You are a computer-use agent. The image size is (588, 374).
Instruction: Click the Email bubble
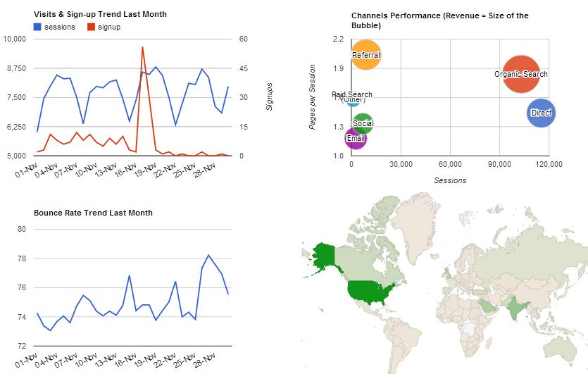[x=356, y=139]
